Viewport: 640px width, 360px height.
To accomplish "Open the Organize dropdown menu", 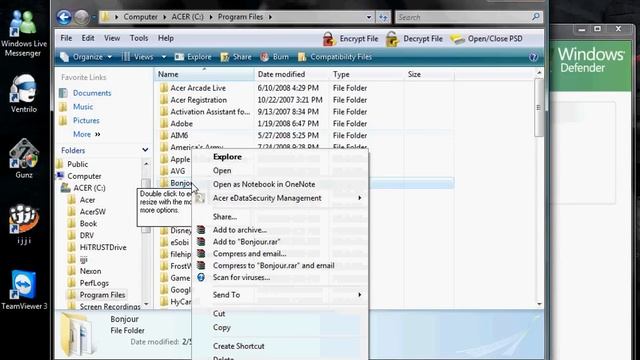I will pyautogui.click(x=86, y=57).
